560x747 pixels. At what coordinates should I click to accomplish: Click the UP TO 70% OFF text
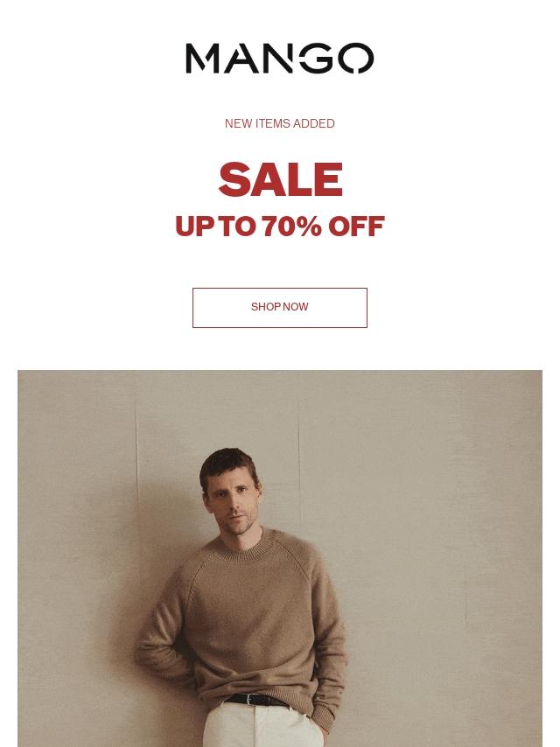click(280, 226)
